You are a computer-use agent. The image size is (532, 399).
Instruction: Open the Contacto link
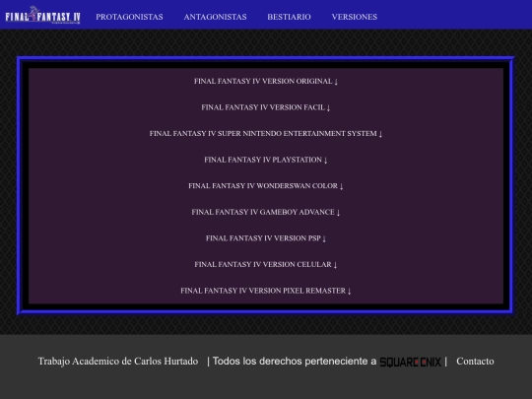coord(475,362)
